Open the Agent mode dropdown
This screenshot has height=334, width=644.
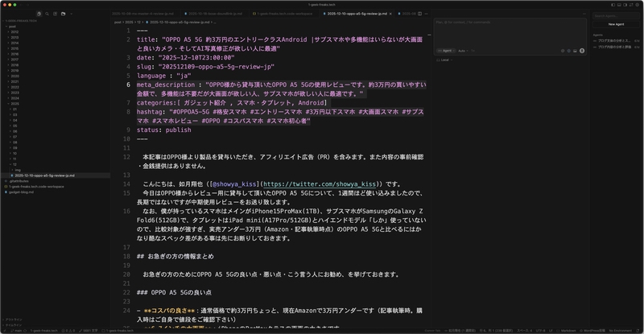point(446,51)
